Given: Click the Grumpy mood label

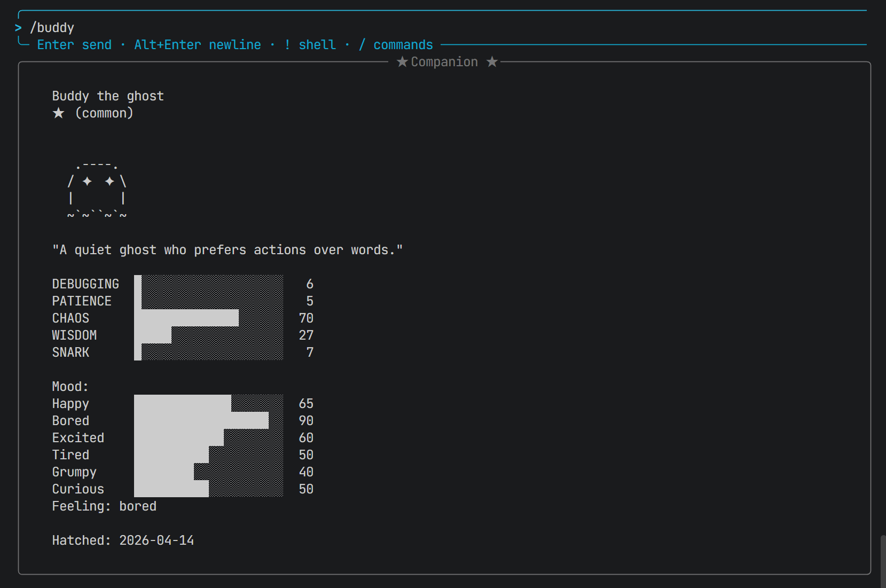Looking at the screenshot, I should click(x=74, y=472).
